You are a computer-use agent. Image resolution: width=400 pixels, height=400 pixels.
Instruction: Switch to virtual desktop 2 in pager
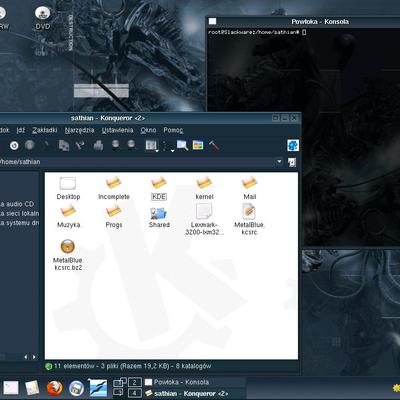coord(134,382)
